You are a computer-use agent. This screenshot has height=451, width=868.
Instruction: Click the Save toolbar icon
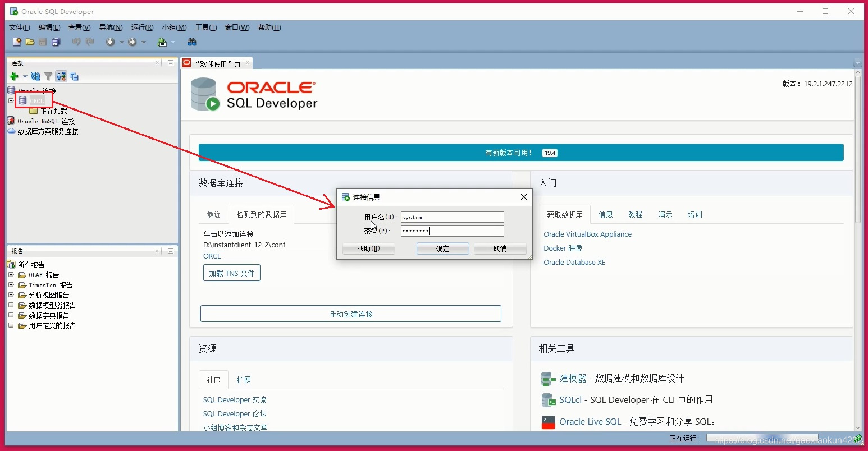coord(43,42)
